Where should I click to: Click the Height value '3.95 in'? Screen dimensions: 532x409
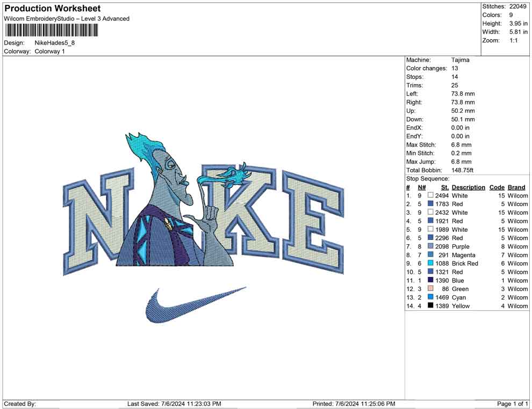tap(518, 24)
